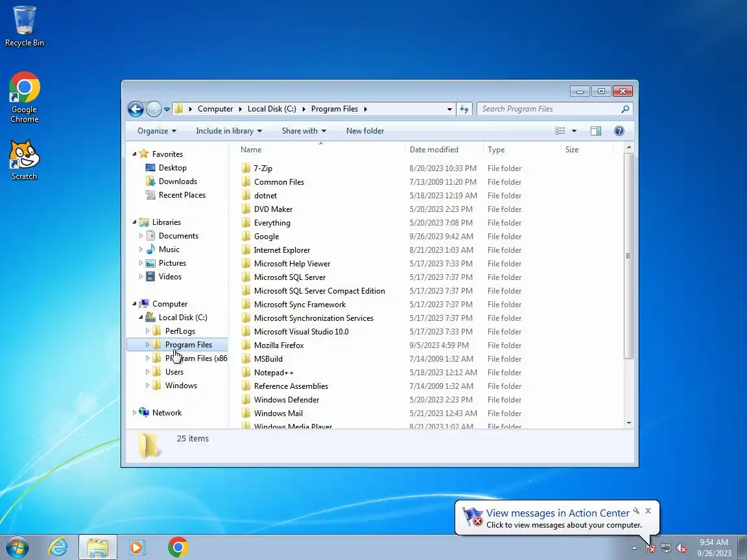The height and width of the screenshot is (560, 747).
Task: Open the More view options arrow
Action: (x=574, y=131)
